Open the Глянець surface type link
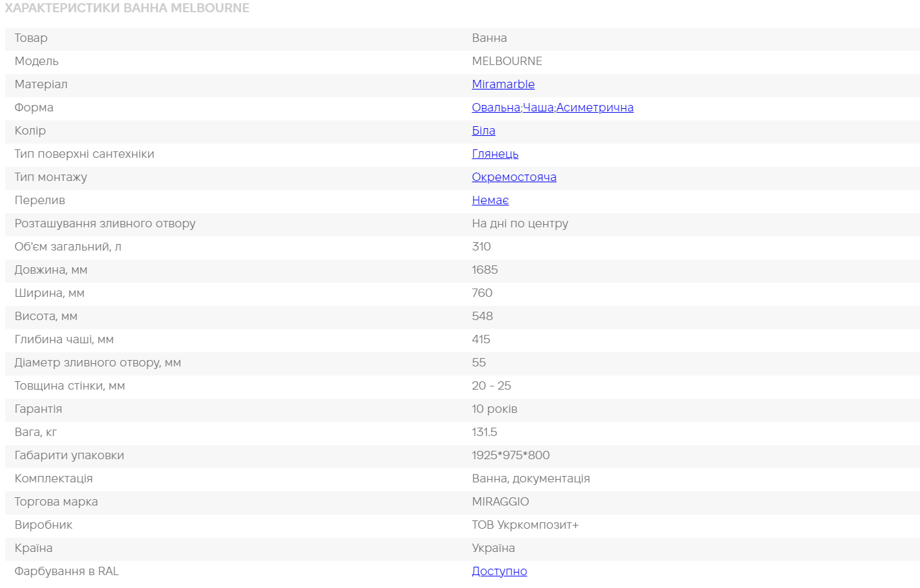 (495, 154)
